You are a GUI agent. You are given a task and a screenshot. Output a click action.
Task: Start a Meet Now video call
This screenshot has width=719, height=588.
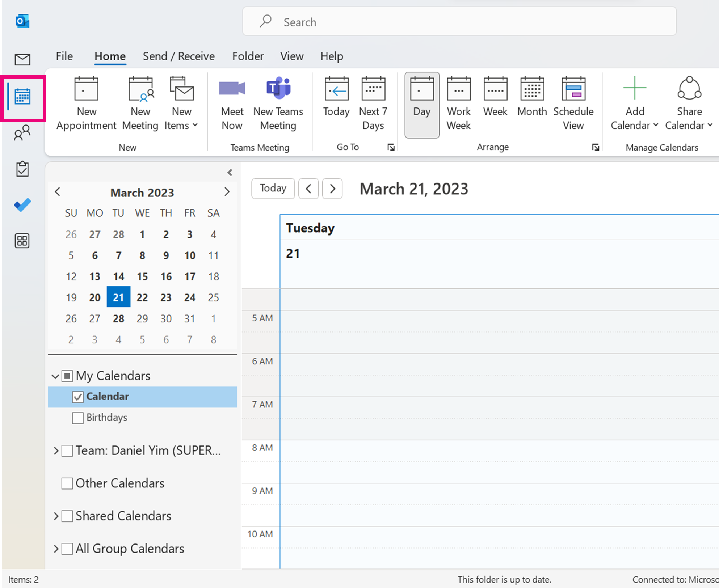(232, 104)
